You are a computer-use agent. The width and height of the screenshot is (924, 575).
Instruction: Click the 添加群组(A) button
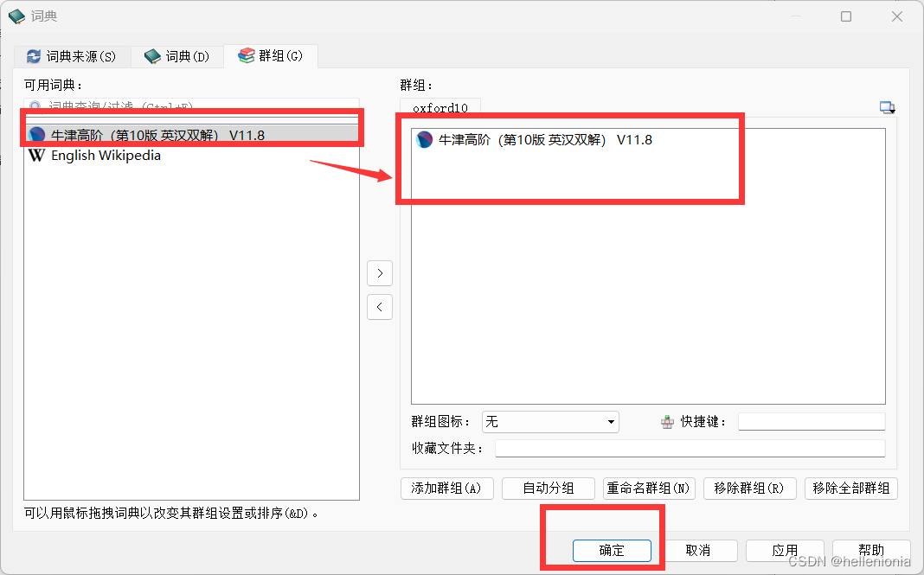(446, 489)
